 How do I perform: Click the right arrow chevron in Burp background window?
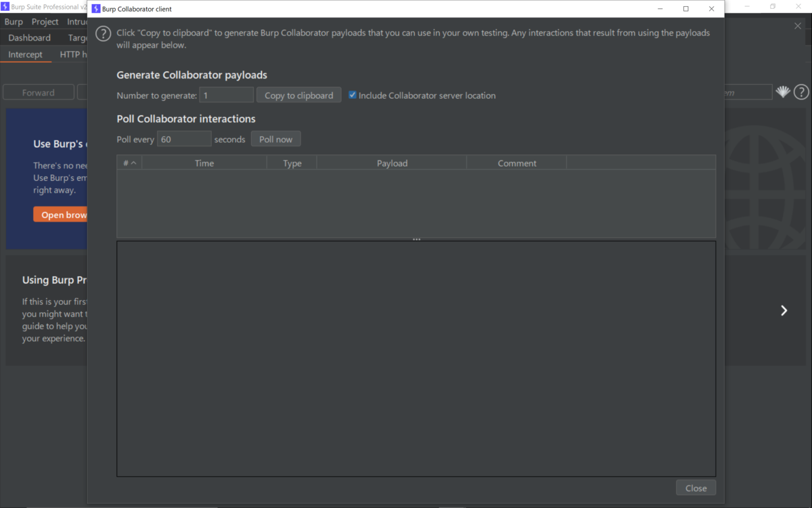tap(784, 310)
